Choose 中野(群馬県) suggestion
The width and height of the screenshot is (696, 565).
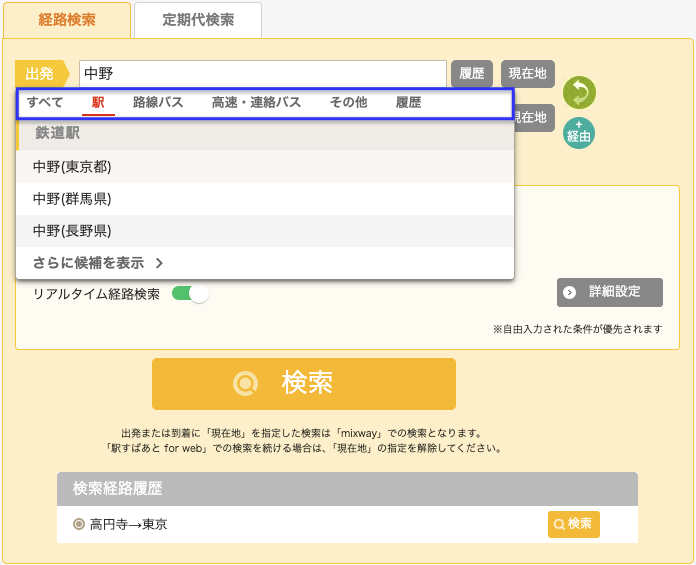click(x=265, y=199)
